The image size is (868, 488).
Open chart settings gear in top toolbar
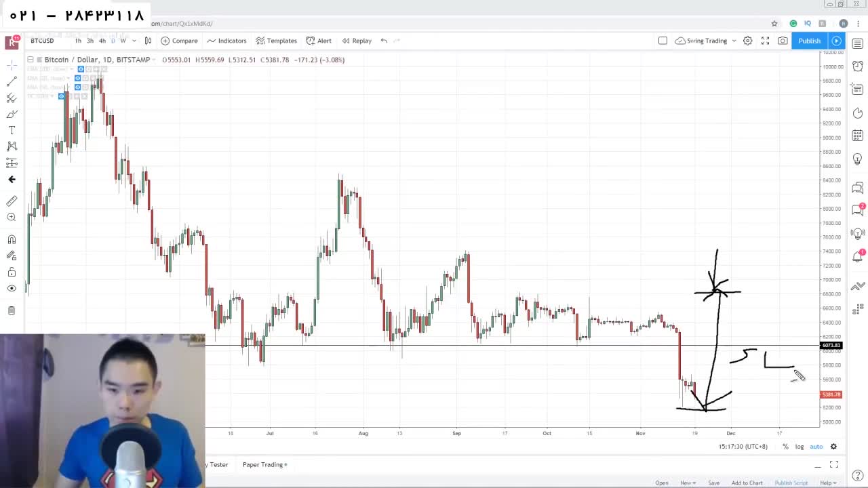click(x=747, y=41)
